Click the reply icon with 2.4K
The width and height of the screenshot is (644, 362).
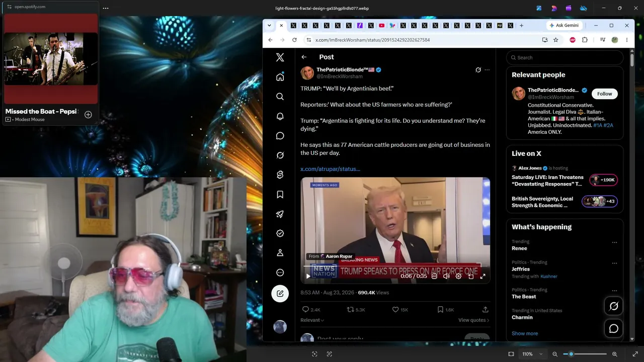tap(311, 310)
